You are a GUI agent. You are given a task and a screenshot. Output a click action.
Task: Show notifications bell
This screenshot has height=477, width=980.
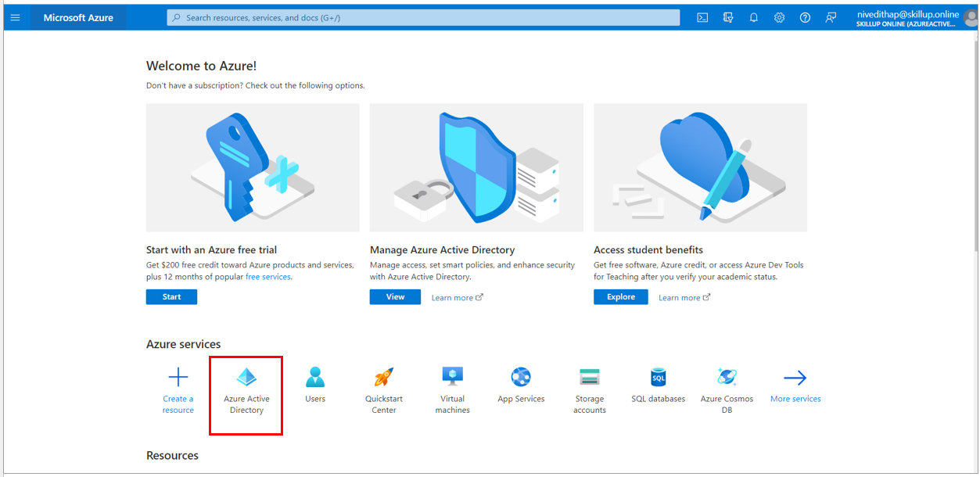pos(754,17)
